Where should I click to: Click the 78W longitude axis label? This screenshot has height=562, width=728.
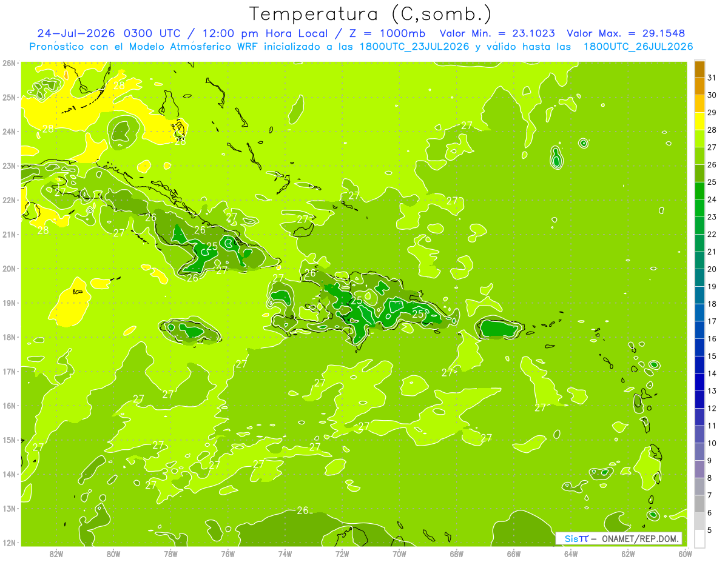coord(170,553)
